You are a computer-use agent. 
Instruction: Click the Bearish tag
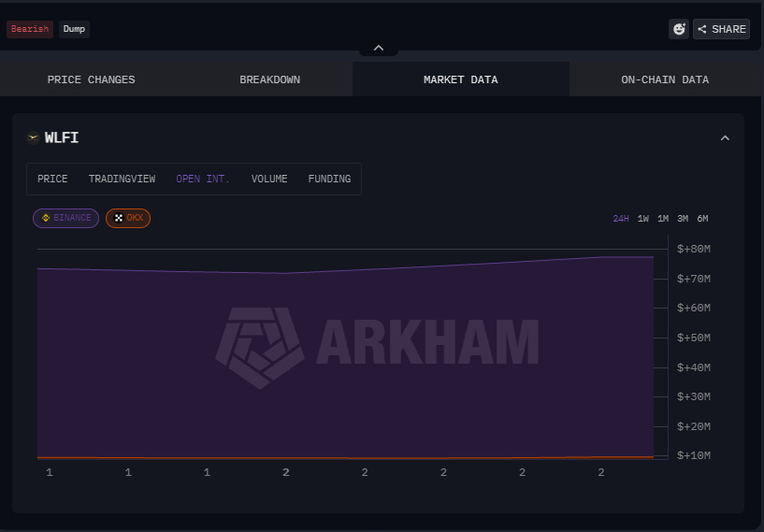click(x=30, y=29)
